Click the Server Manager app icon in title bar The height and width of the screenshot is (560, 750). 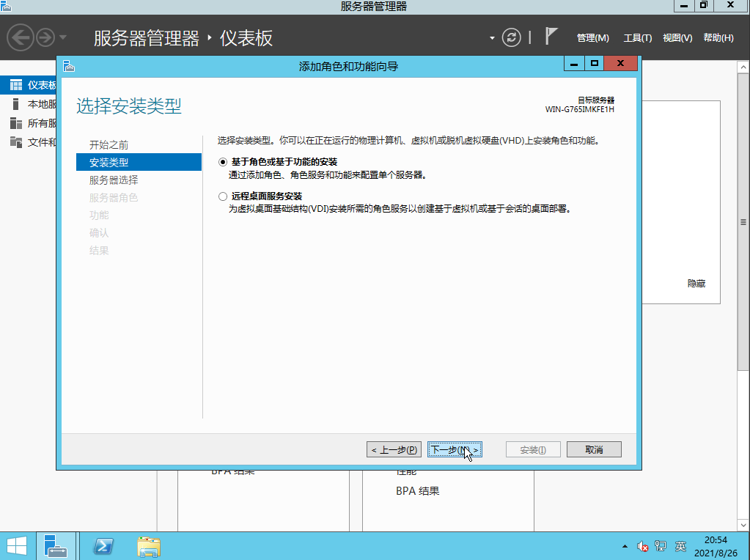coord(6,6)
